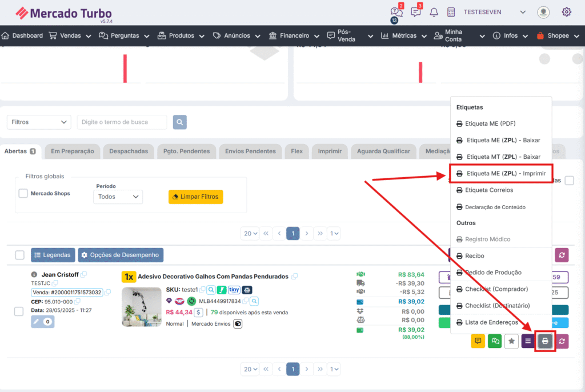
Task: Expand the Período Todos dropdown
Action: pyautogui.click(x=118, y=197)
